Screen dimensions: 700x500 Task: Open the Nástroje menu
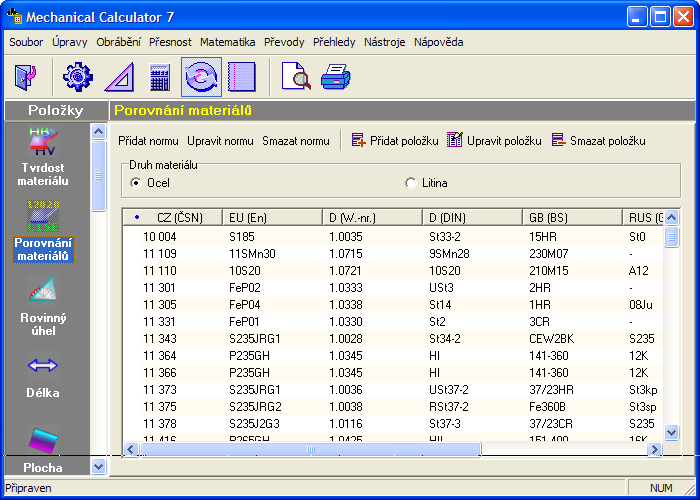[384, 42]
